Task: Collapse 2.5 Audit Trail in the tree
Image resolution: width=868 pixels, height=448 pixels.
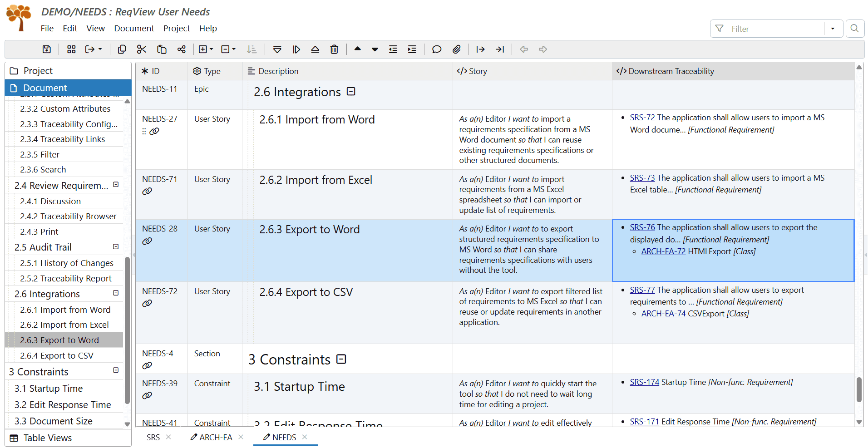Action: click(116, 247)
